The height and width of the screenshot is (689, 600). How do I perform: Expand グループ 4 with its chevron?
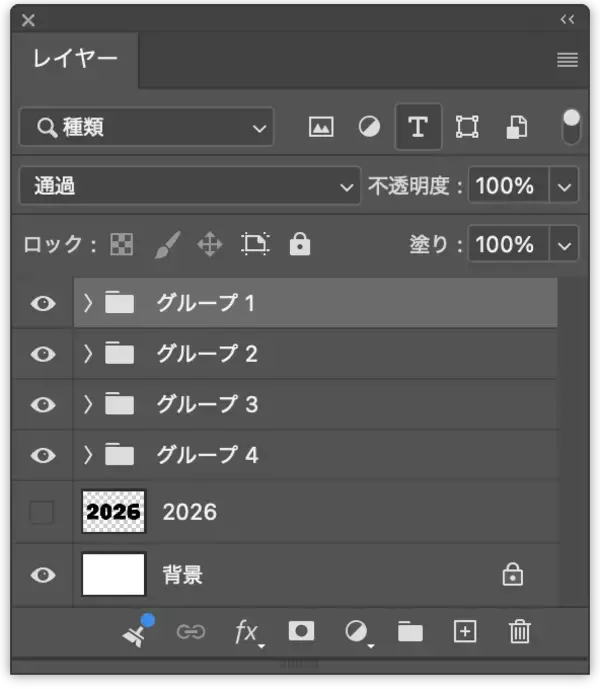[88, 455]
